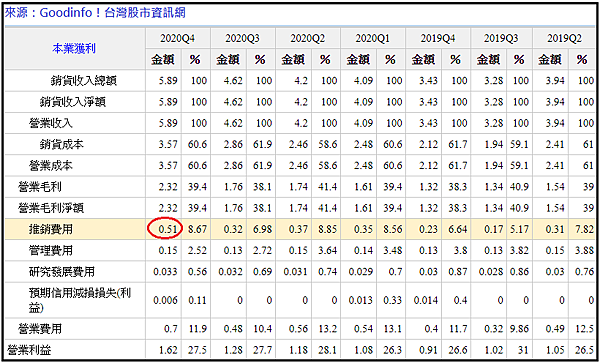Click the 營業費用 row label
Viewport: 600px width, 363px height.
pyautogui.click(x=40, y=329)
